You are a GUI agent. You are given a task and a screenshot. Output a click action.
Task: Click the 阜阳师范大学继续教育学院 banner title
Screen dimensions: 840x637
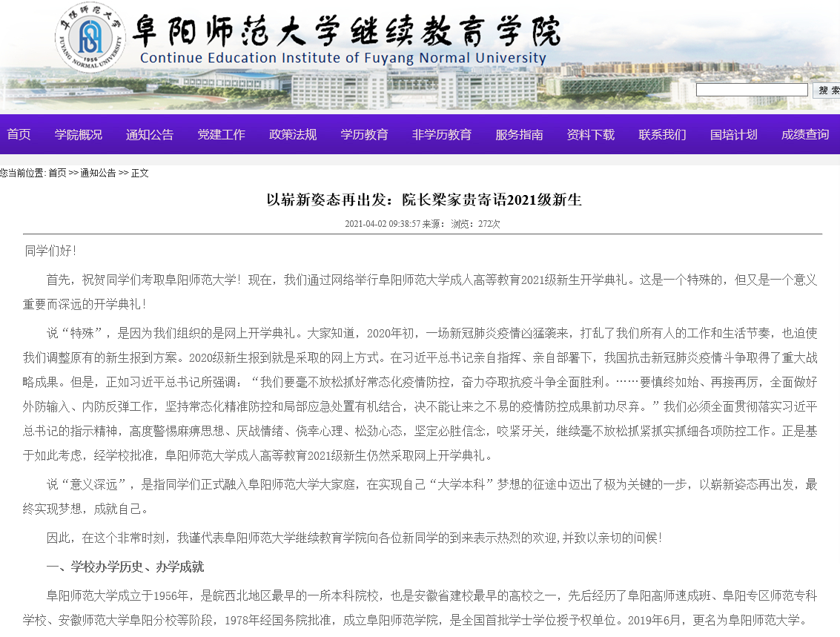tap(345, 31)
